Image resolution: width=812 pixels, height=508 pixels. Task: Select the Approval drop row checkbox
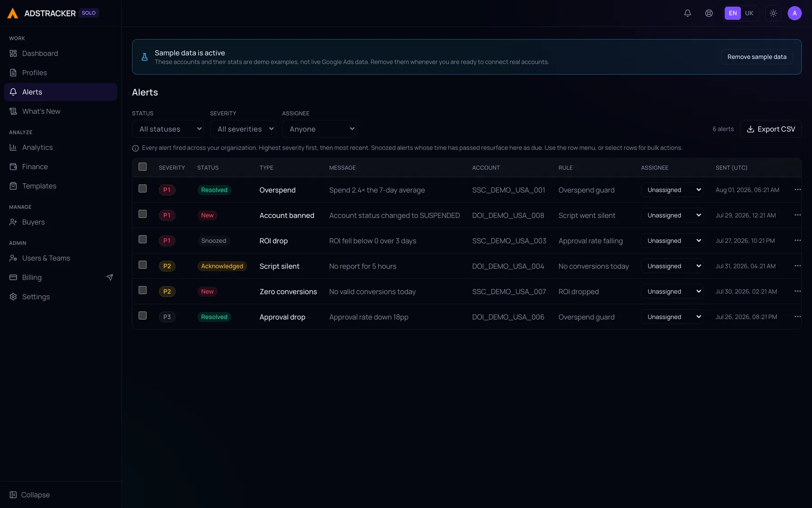point(143,315)
